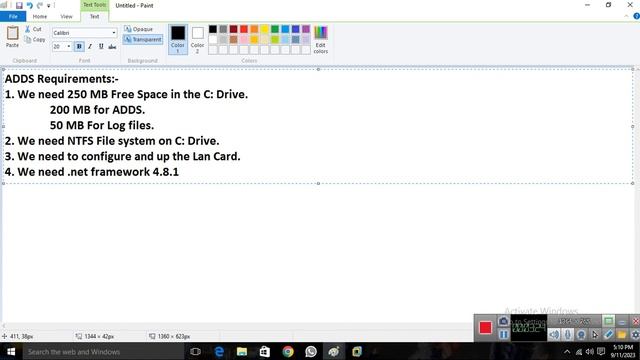Screen dimensions: 640x360
Task: Click the 'We need NTFS File system' line
Action: 112,141
